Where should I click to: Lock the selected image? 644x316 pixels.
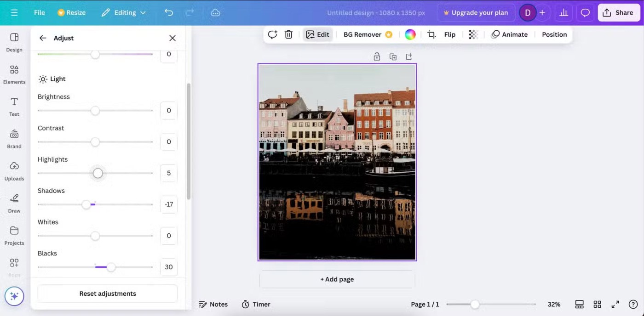(x=377, y=57)
